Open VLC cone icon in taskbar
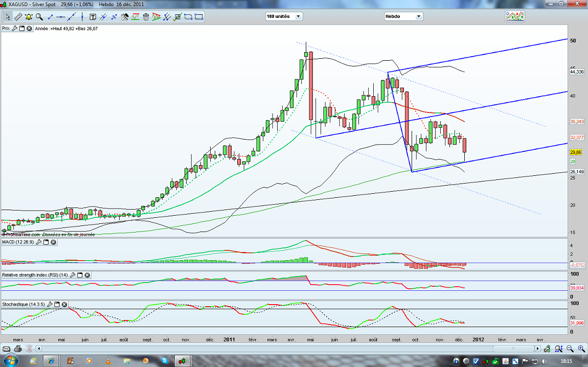The image size is (588, 367). (108, 361)
